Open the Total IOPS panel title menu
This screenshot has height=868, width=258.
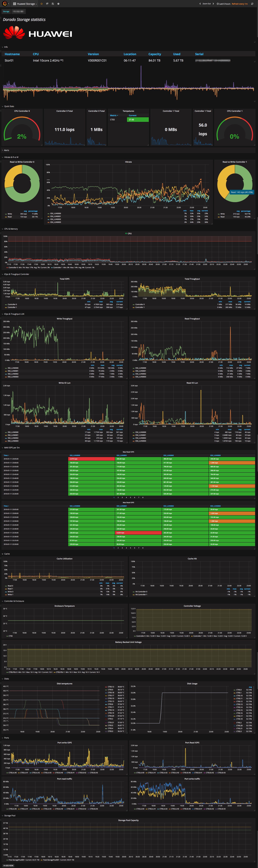(64, 279)
